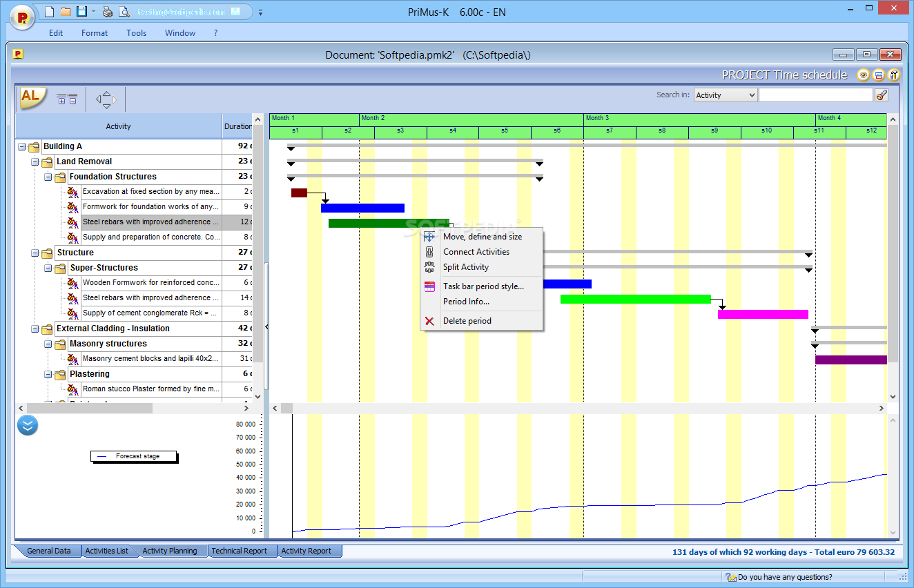
Task: Collapse the Land Removal tree node
Action: [x=35, y=162]
